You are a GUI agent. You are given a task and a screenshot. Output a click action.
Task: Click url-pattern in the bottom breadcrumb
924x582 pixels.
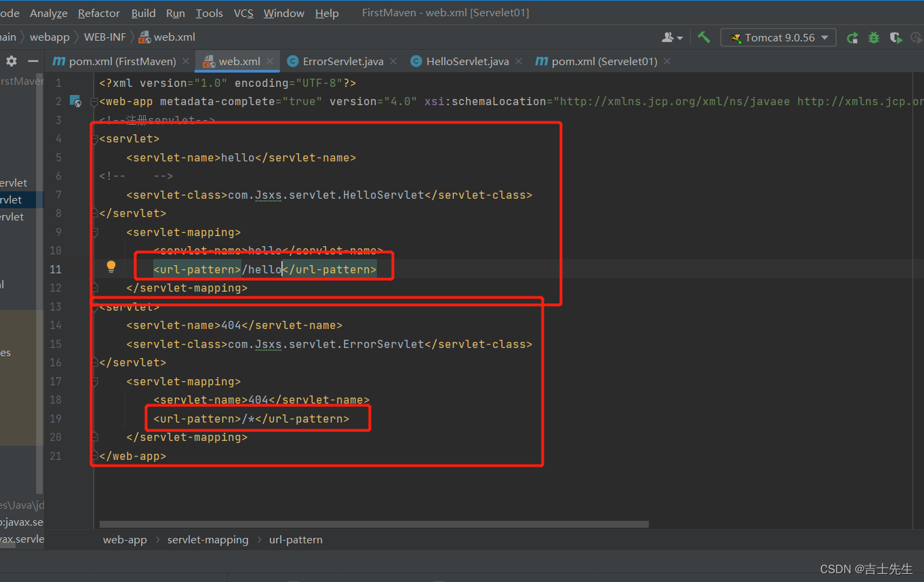click(x=296, y=540)
